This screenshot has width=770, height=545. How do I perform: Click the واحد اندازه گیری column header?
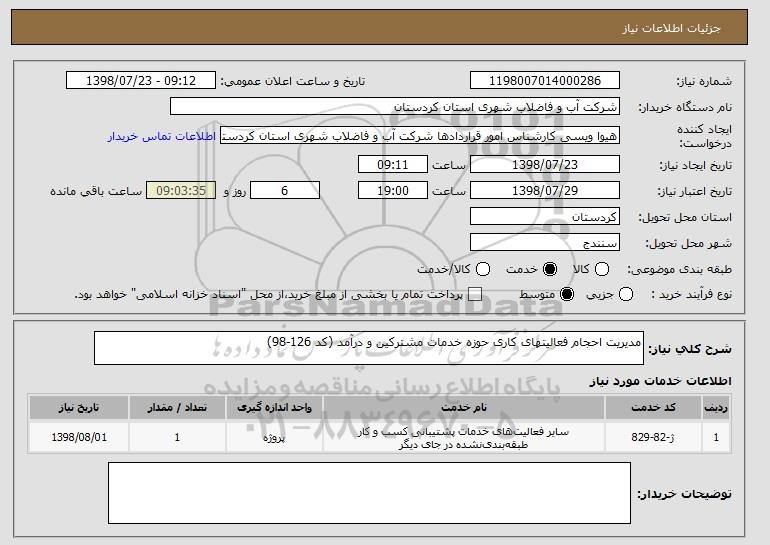pyautogui.click(x=275, y=408)
